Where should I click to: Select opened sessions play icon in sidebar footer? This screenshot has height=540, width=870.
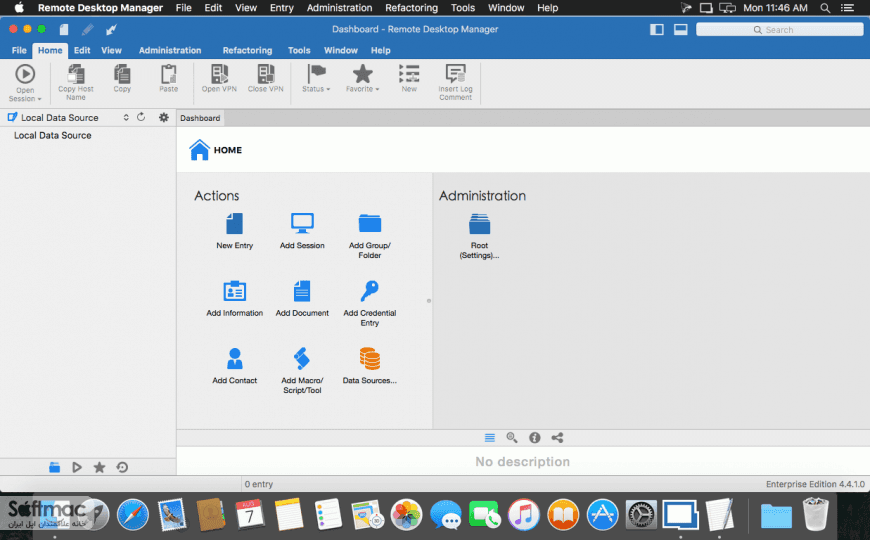(x=77, y=467)
